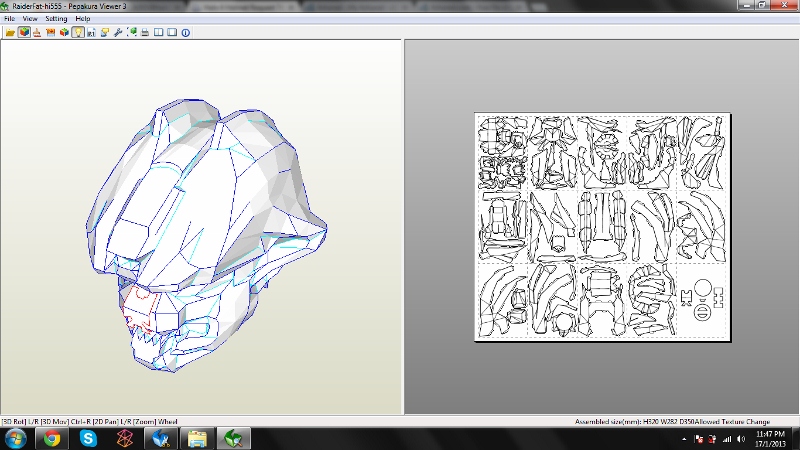Click the blue bird app taskbar icon

pos(161,439)
